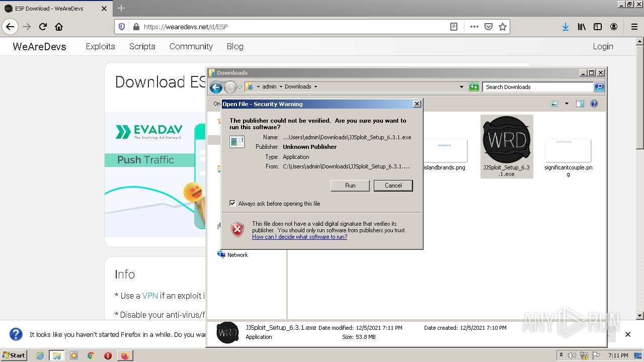Launch Opera from the taskbar

(x=108, y=355)
